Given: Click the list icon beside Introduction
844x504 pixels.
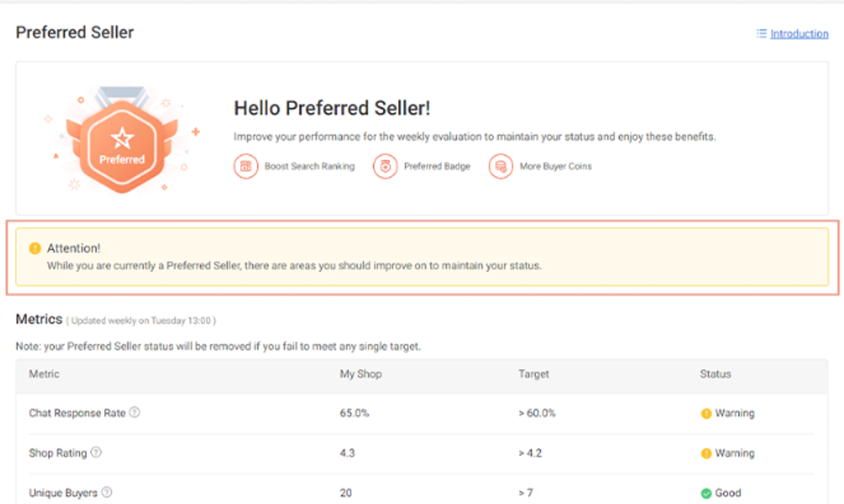Looking at the screenshot, I should [x=761, y=34].
